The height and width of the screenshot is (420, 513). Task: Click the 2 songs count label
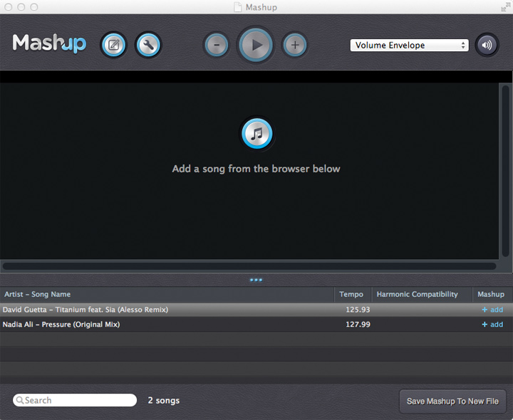(x=164, y=400)
